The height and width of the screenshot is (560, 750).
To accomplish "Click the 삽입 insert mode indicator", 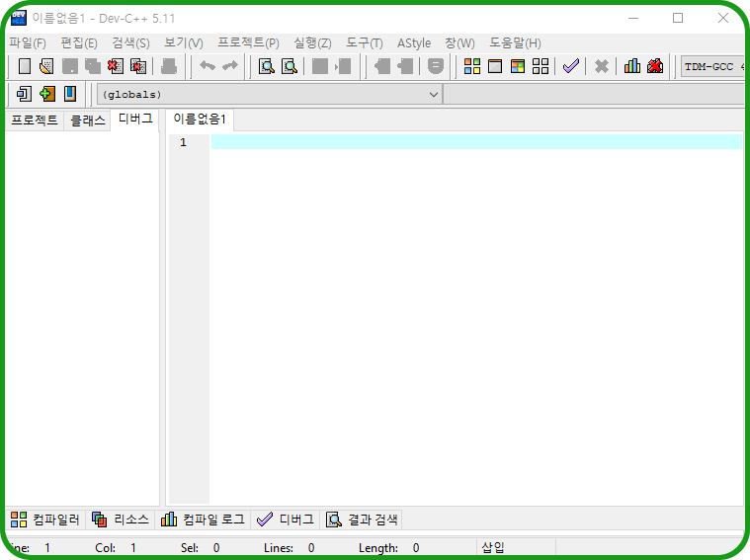I will coord(493,547).
